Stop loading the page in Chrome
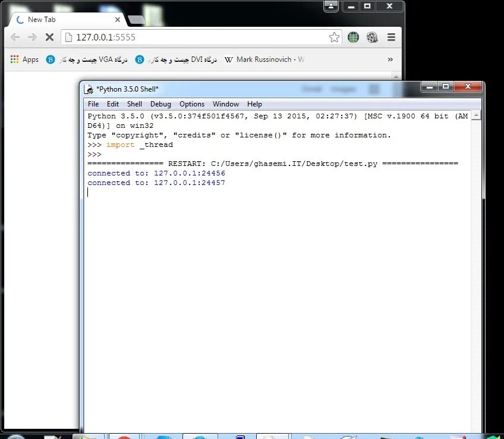Screen dimensions: 504x439 pyautogui.click(x=49, y=37)
